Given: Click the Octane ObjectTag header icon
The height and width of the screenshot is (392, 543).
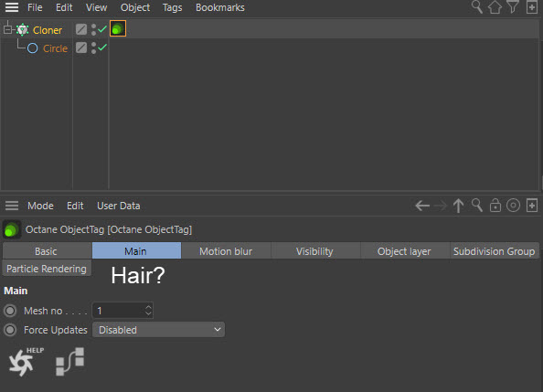Looking at the screenshot, I should coord(12,229).
